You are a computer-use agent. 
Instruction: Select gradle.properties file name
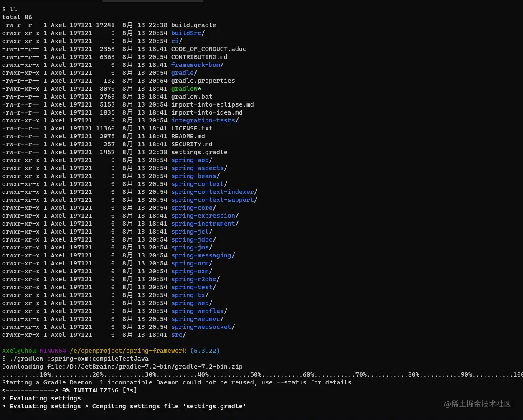tap(203, 81)
